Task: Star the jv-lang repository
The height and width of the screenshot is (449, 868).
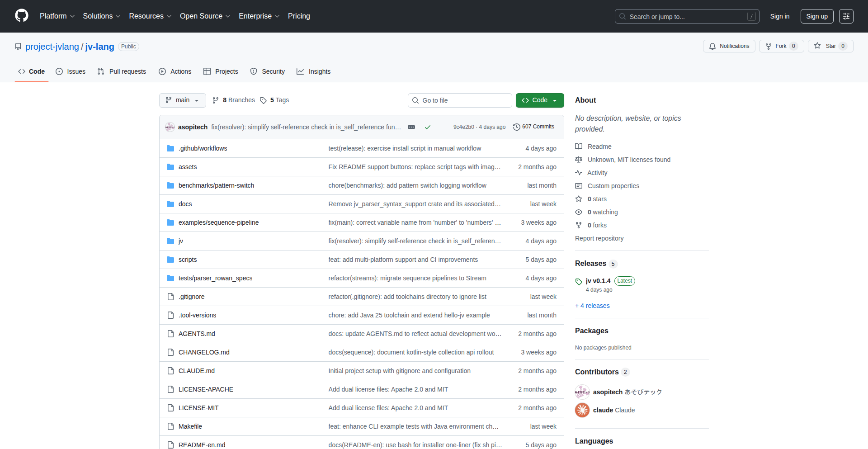Action: click(830, 46)
